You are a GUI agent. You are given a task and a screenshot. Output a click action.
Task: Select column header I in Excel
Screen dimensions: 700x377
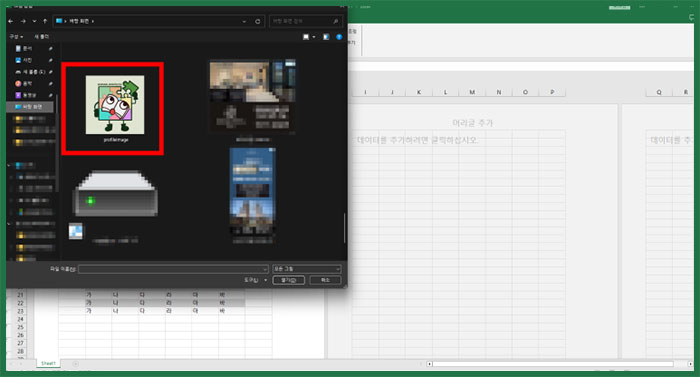point(365,92)
